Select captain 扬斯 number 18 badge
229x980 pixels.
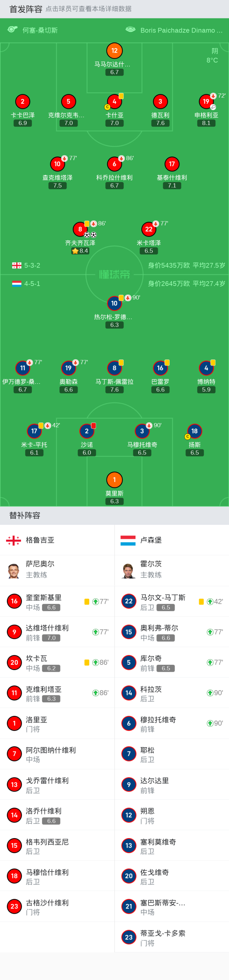(x=194, y=431)
